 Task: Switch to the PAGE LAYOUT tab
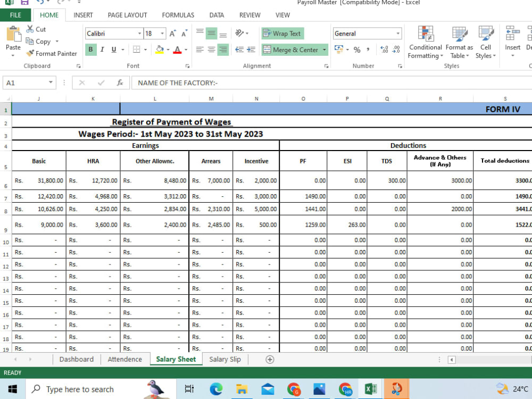click(x=127, y=15)
